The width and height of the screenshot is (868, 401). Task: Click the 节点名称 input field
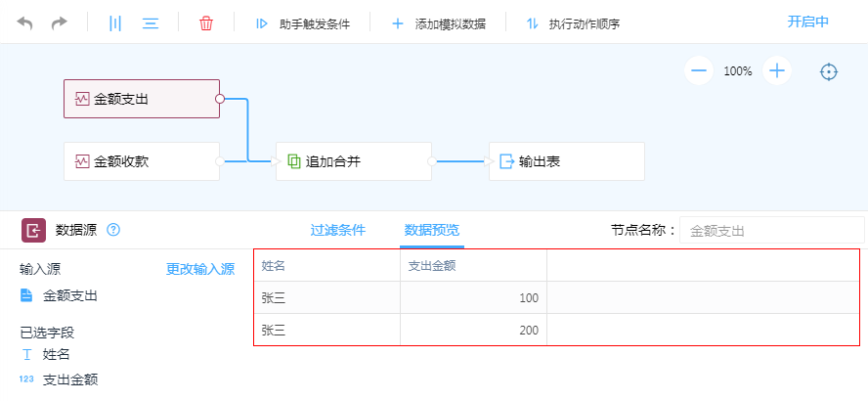(771, 231)
